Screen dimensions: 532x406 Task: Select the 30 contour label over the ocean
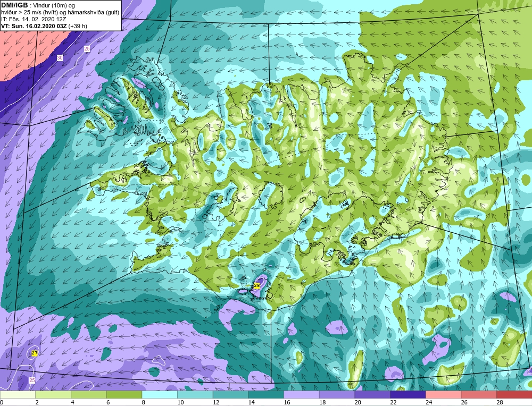[60, 58]
